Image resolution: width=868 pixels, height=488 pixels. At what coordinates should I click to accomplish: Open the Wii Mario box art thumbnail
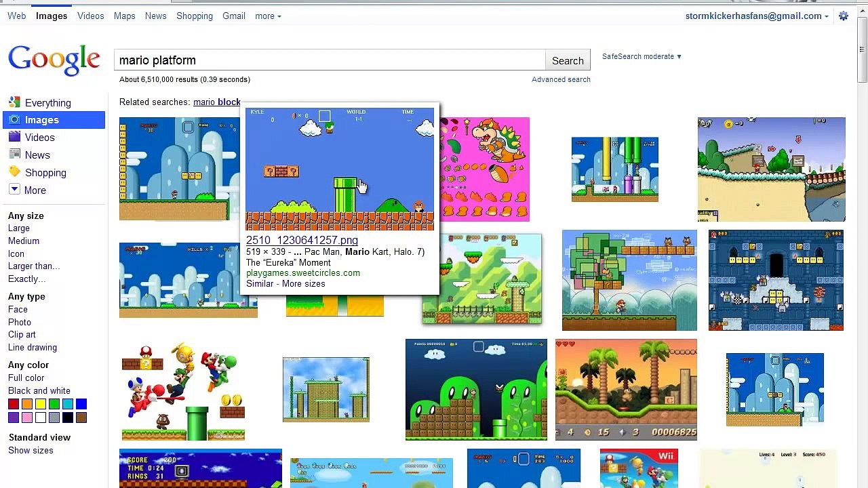point(639,468)
